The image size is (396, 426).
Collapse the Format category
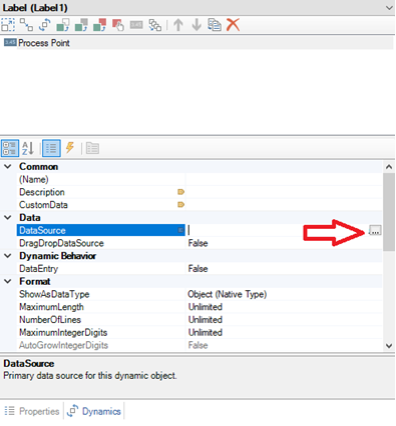pyautogui.click(x=8, y=281)
